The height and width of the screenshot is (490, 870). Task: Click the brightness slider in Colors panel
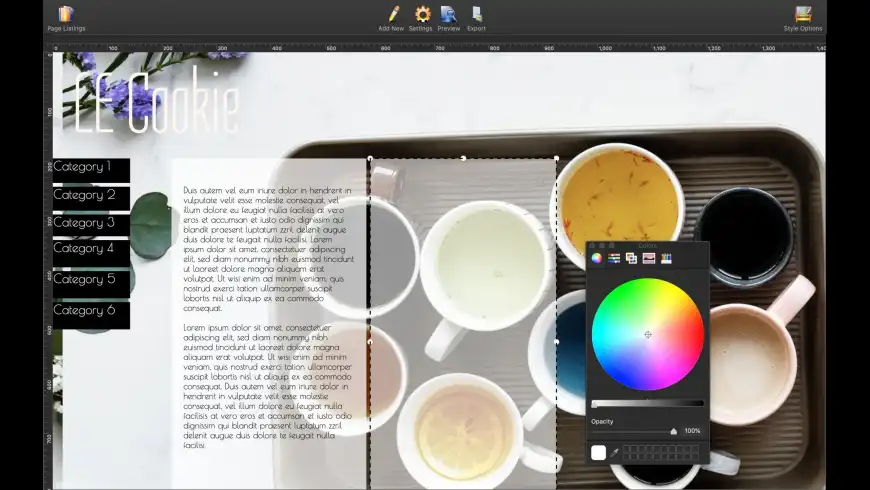click(648, 404)
